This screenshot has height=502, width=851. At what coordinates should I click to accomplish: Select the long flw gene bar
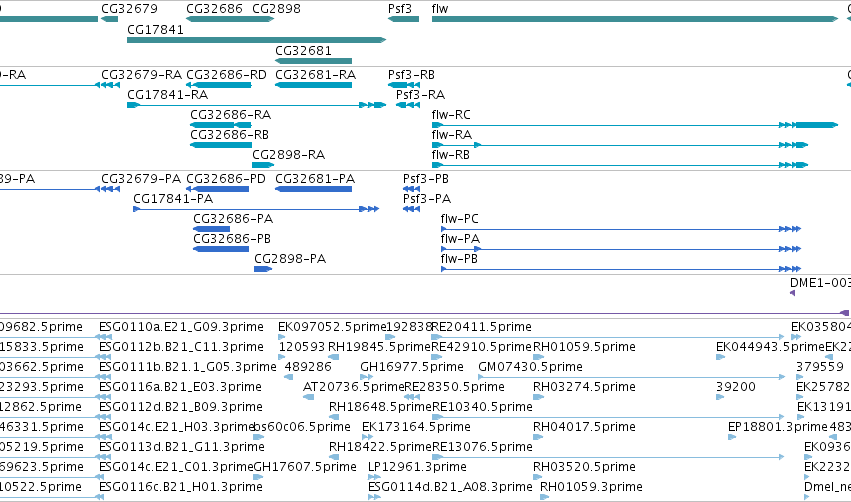(x=634, y=19)
